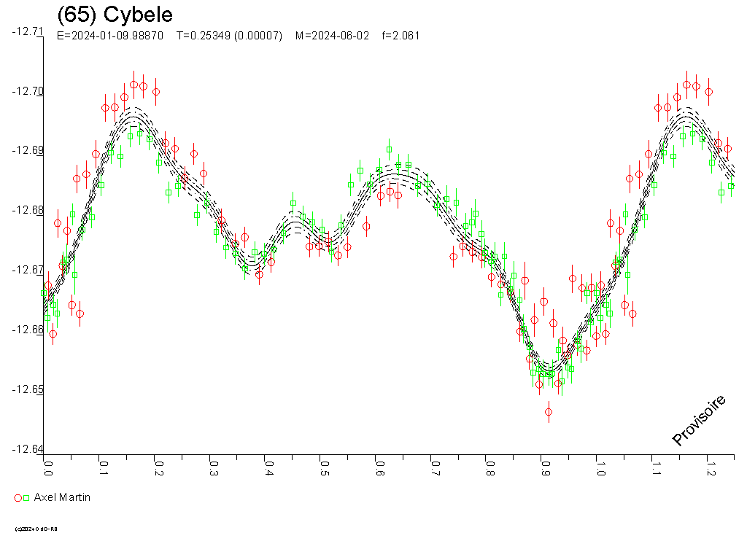Click the -12.67 y-axis tick label
The width and height of the screenshot is (747, 560).
(28, 270)
